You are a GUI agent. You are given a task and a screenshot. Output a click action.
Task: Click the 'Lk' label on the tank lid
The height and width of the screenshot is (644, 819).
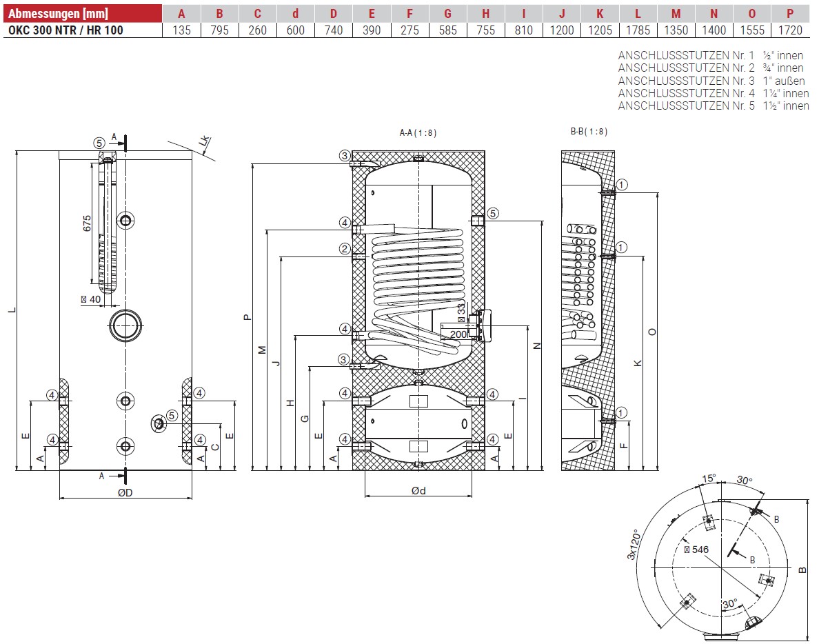[204, 141]
